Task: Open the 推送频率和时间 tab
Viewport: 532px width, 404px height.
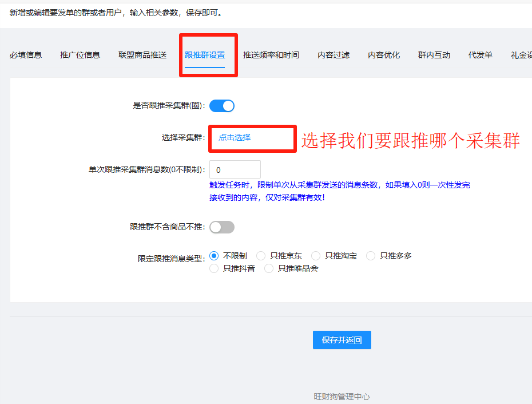Action: [x=271, y=55]
